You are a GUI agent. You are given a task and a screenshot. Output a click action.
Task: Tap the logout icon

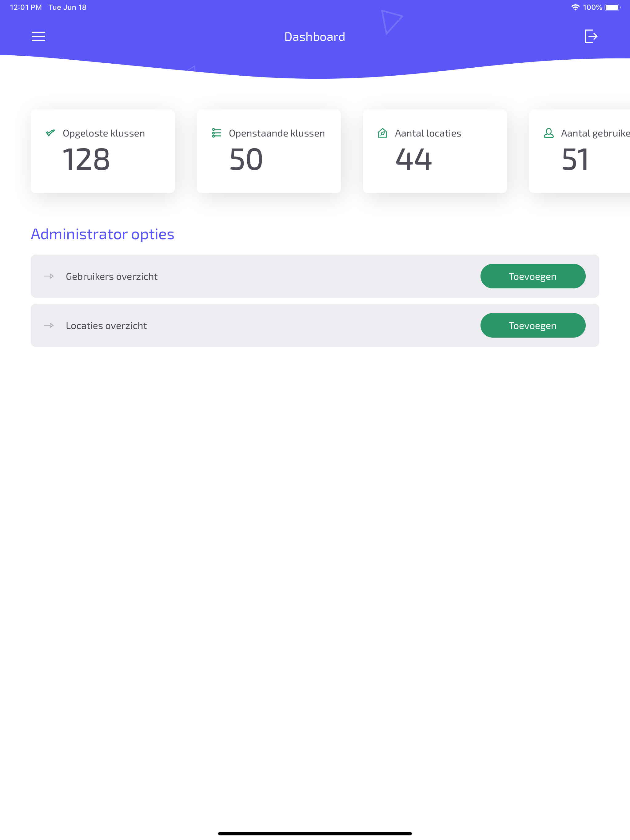coord(591,37)
